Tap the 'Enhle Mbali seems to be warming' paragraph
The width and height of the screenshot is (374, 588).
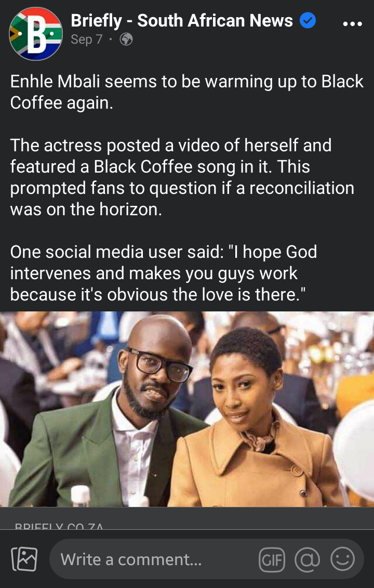point(186,92)
